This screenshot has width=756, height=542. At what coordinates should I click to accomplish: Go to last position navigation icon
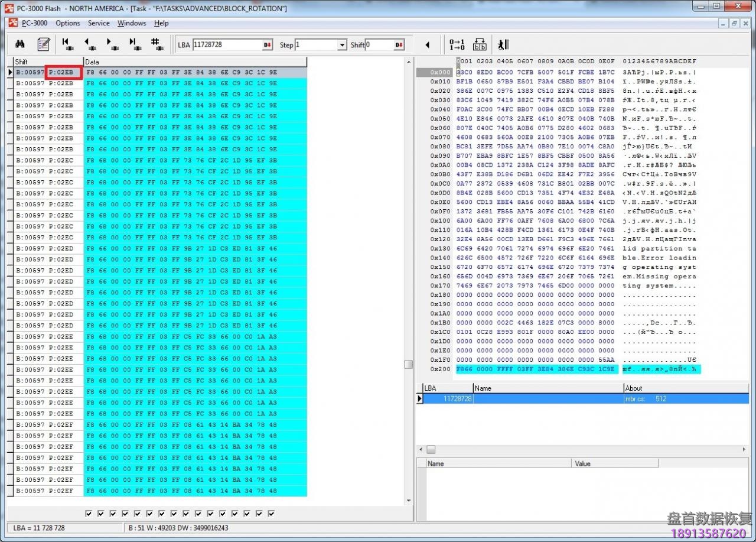(x=134, y=44)
